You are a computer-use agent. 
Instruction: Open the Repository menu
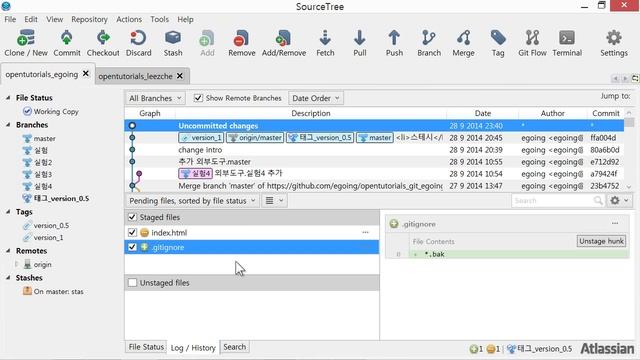(x=89, y=19)
